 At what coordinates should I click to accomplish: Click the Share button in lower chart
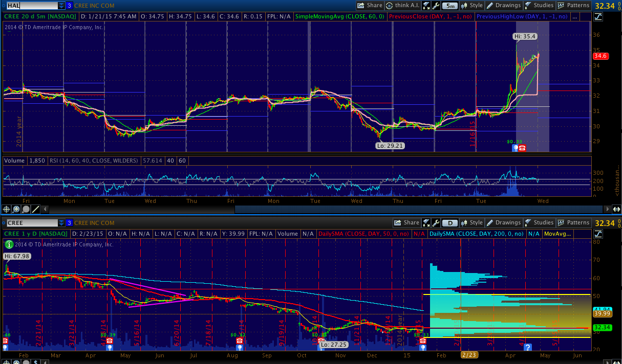pyautogui.click(x=406, y=223)
